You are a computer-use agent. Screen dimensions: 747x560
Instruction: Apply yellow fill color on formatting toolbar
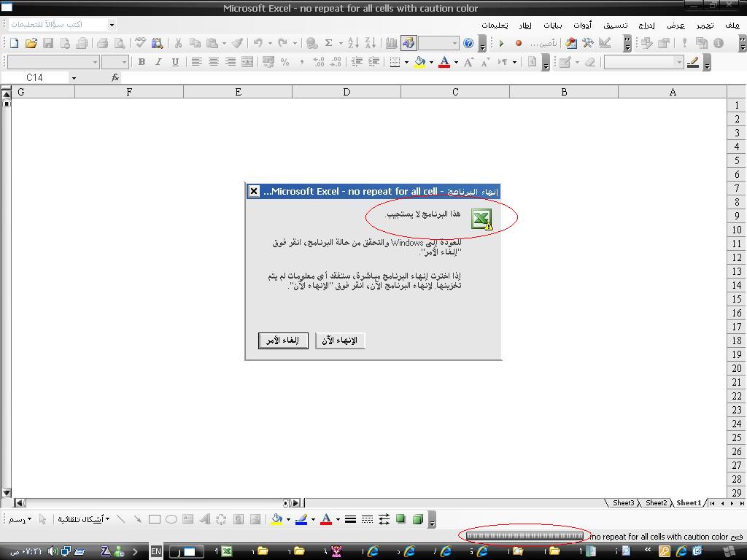point(419,62)
